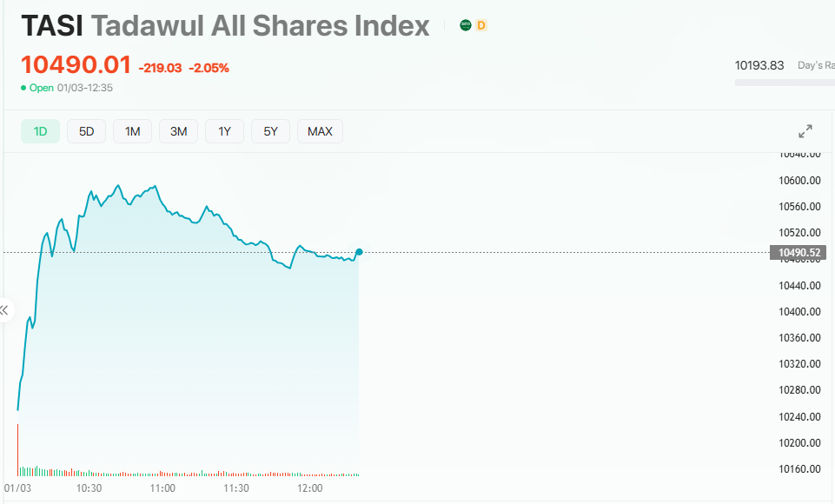Choose the 5Y time range
Image resolution: width=835 pixels, height=504 pixels.
pos(270,131)
